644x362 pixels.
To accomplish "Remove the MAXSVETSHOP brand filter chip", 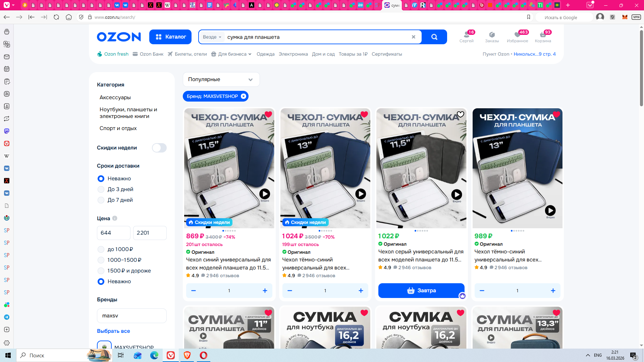I will coord(244,96).
